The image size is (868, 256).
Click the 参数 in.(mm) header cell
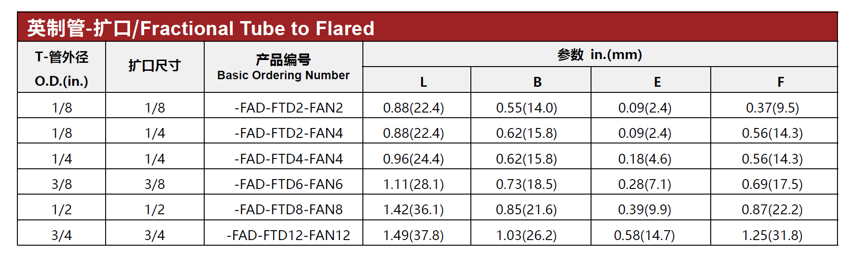(600, 54)
